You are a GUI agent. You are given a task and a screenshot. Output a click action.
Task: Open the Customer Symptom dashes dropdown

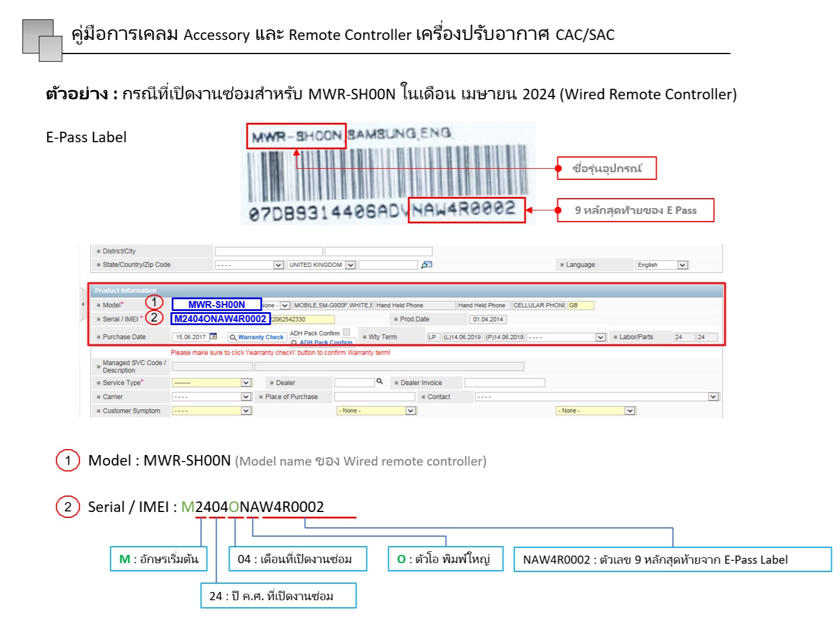coord(211,411)
